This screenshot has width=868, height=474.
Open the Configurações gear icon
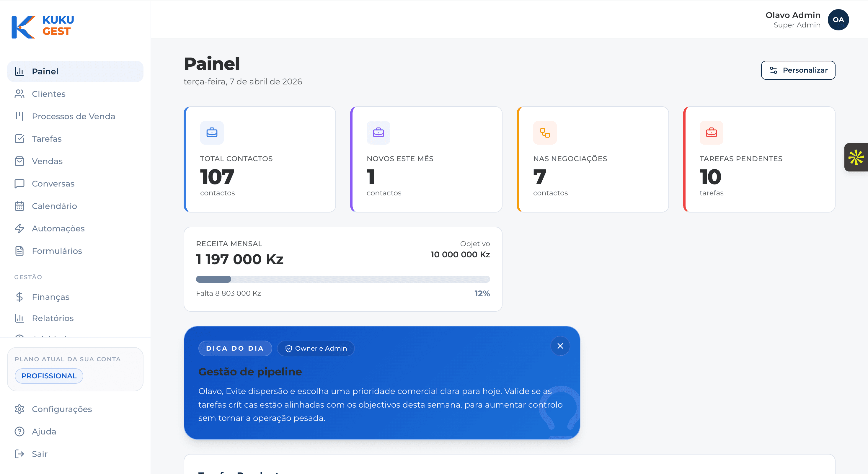pos(19,409)
